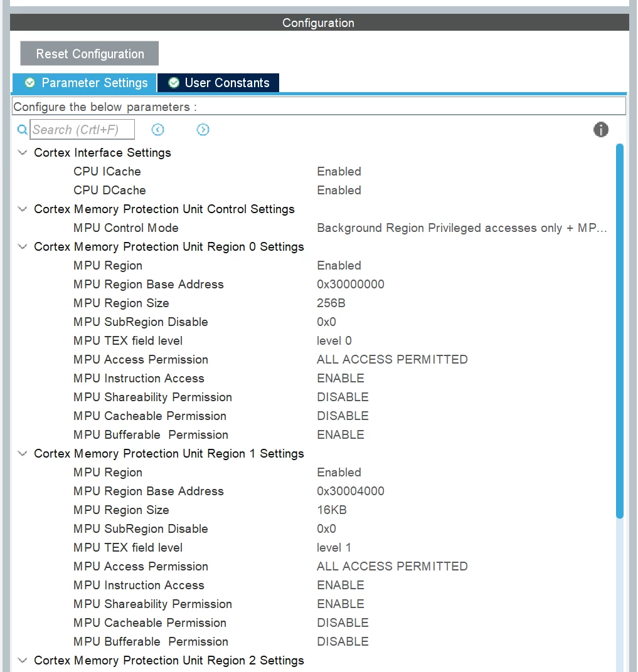Click the vertical scrollbar of parameter list

point(620,331)
